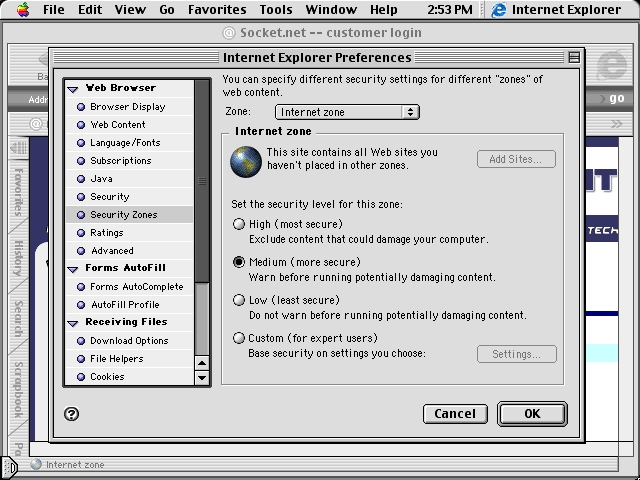640x480 pixels.
Task: Open the Favorites menu
Action: point(217,9)
